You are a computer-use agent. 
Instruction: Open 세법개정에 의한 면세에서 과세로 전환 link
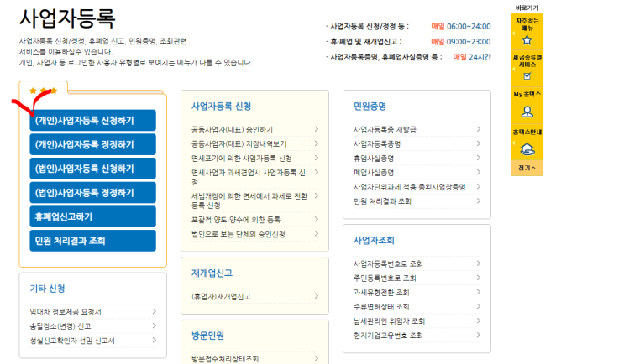pos(249,200)
